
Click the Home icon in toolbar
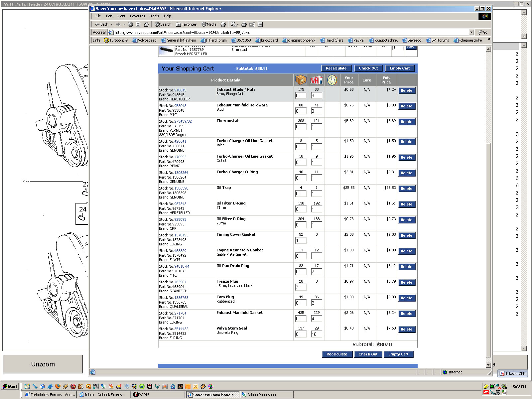[x=146, y=24]
